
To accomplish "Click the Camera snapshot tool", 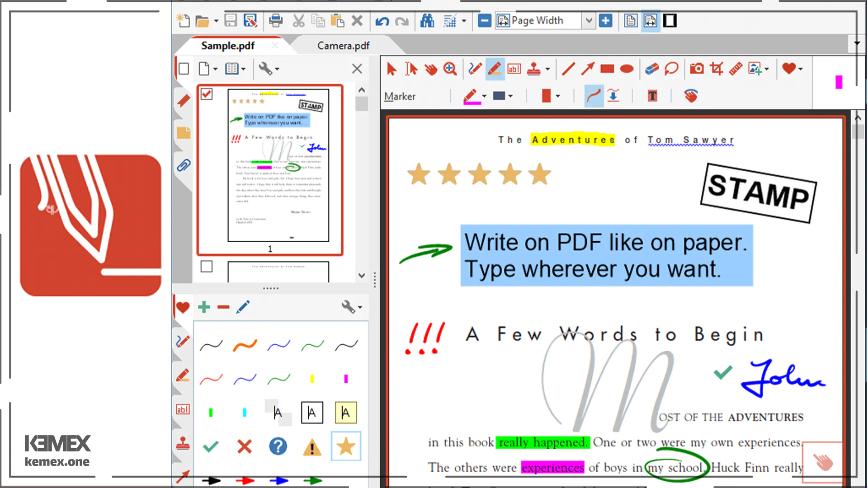I will [x=697, y=69].
